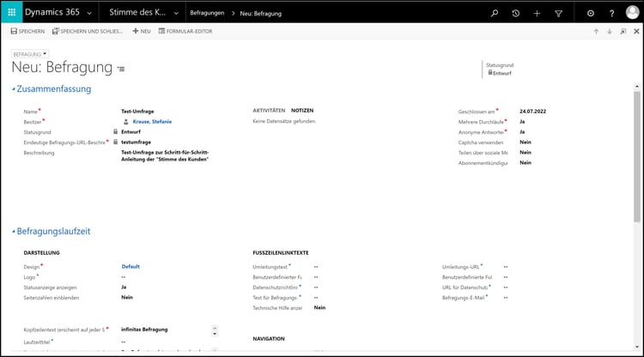Click Befragungen breadcrumb
The image size is (644, 357).
207,13
